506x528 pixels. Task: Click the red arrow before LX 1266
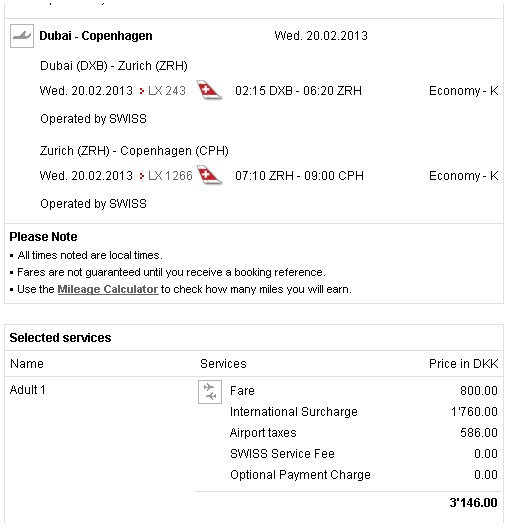(x=142, y=176)
